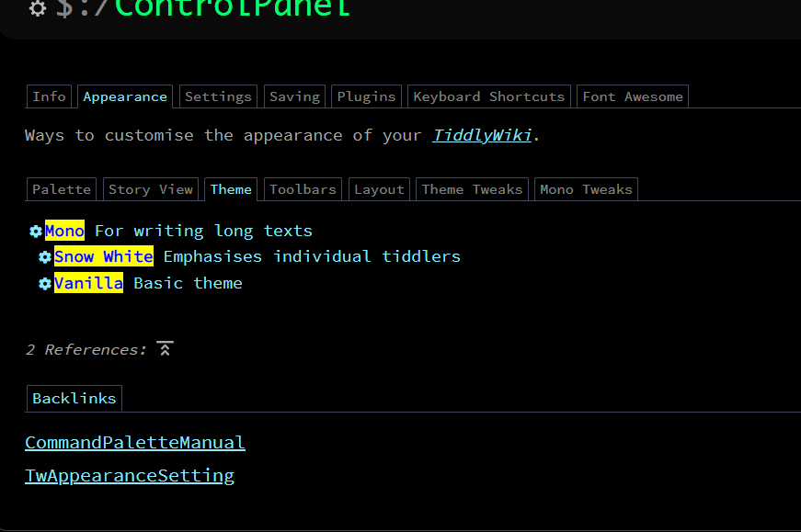Switch to the Layout sub-tab

click(x=379, y=189)
